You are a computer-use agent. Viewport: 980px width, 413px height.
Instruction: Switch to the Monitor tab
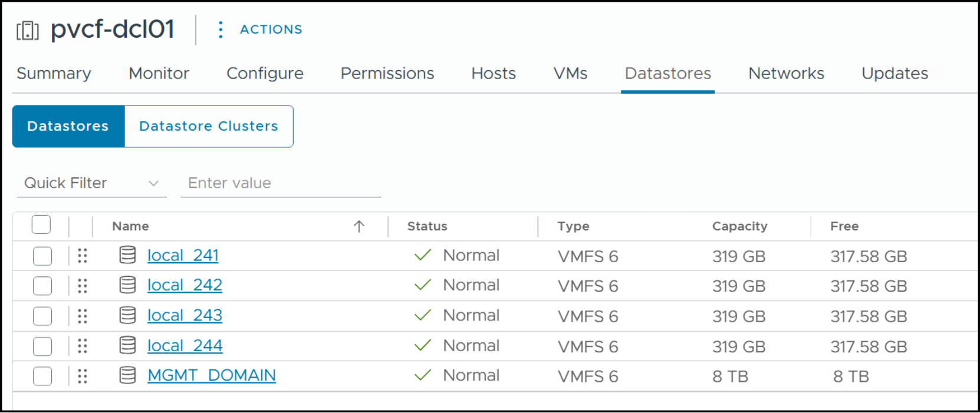point(159,74)
